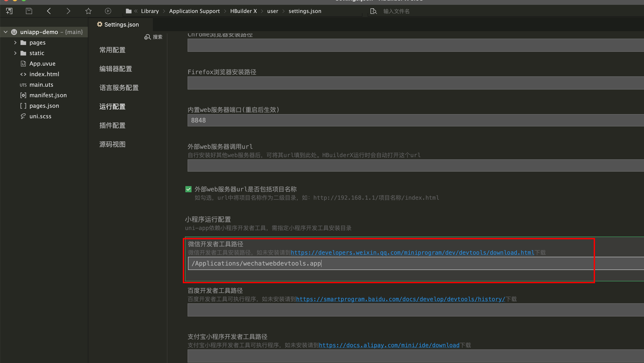This screenshot has width=644, height=363.
Task: Open the 运行配置 settings section
Action: [112, 106]
